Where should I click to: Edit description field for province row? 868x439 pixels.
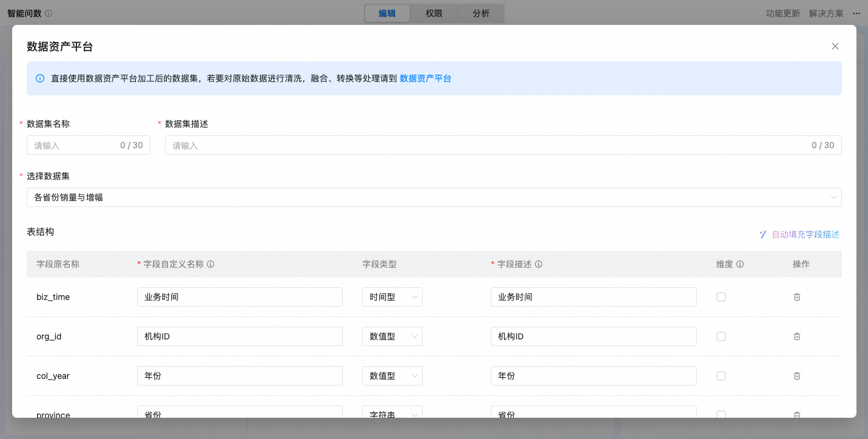(594, 412)
